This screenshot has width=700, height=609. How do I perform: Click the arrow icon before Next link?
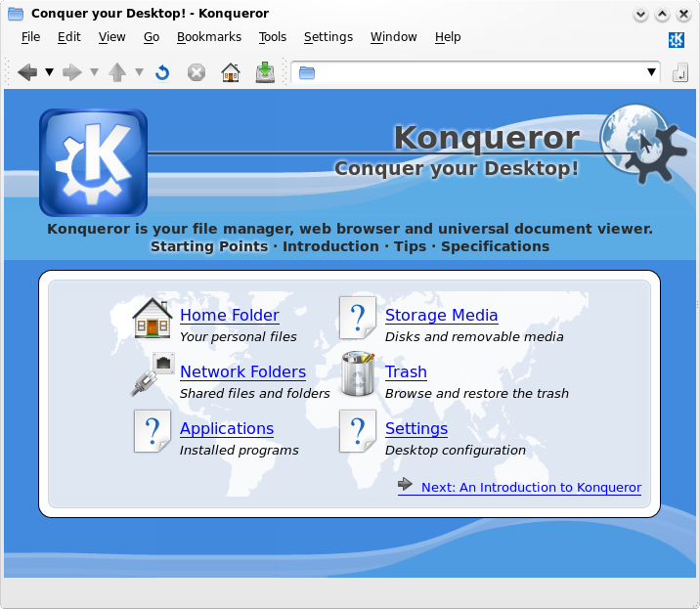(405, 484)
